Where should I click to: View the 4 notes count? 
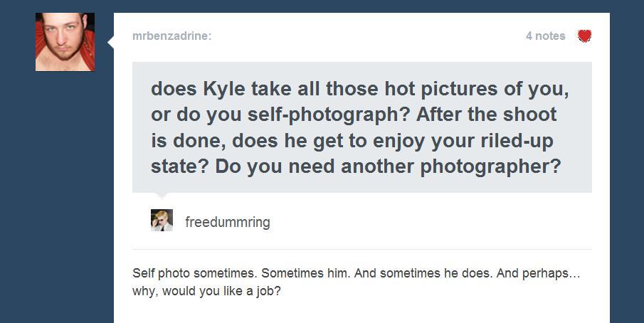click(545, 36)
